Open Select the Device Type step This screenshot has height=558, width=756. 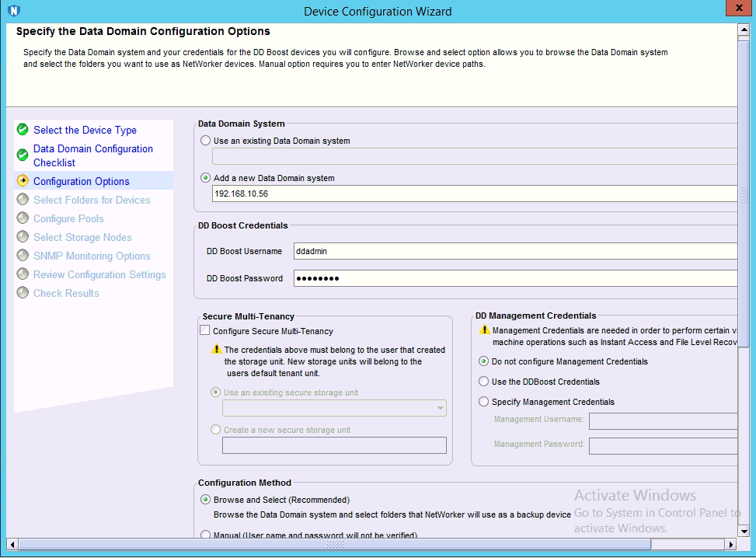pos(85,130)
